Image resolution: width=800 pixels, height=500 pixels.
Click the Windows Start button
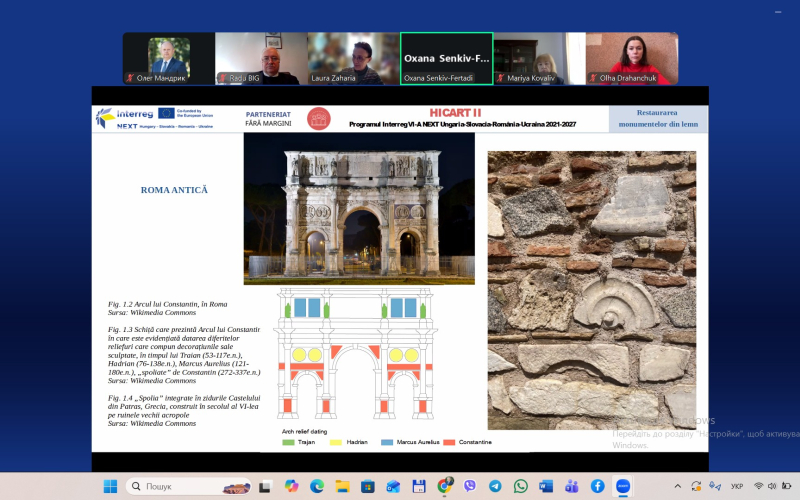(x=110, y=486)
